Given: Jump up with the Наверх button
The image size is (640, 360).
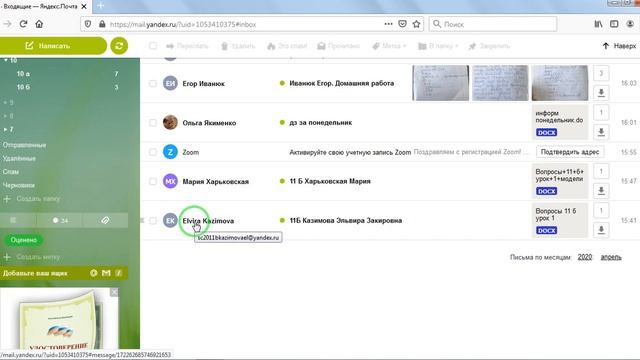Looking at the screenshot, I should (619, 46).
